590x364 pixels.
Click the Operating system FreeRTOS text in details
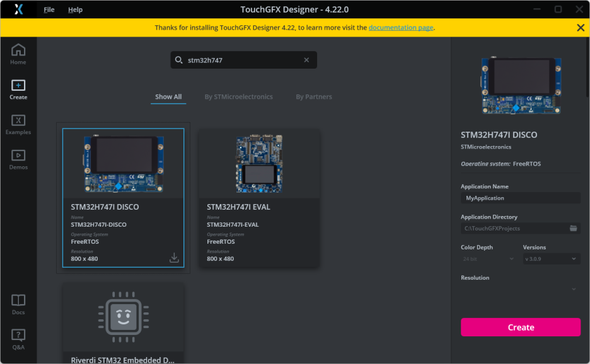click(x=500, y=164)
